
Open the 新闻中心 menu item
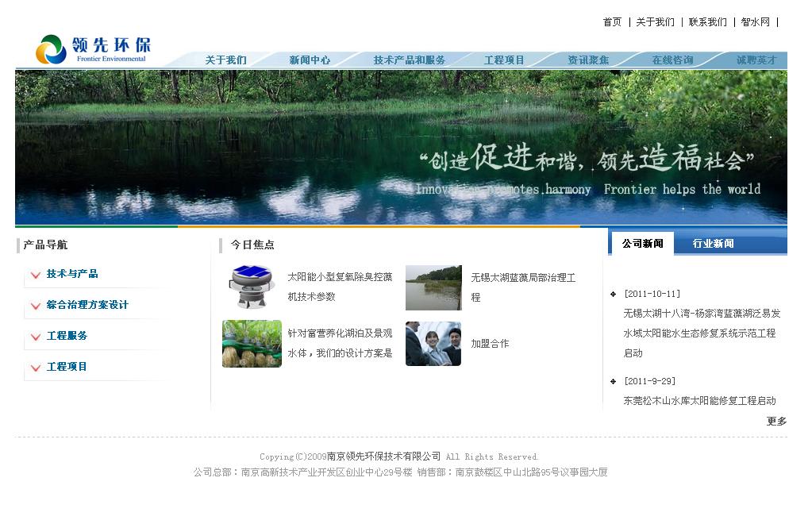310,60
